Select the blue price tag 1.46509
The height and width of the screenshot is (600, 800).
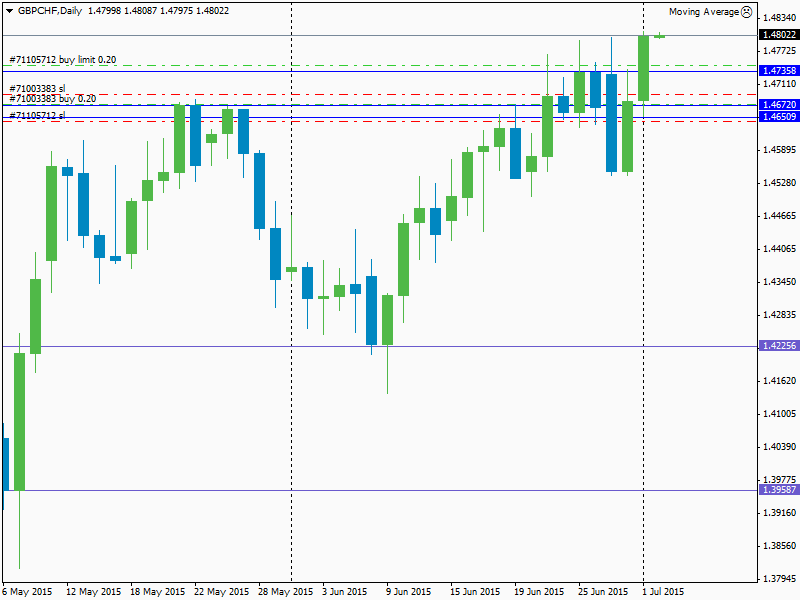pyautogui.click(x=779, y=116)
